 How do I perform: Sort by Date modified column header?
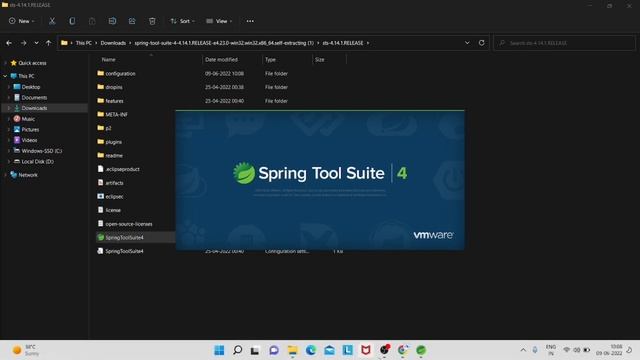pos(221,60)
